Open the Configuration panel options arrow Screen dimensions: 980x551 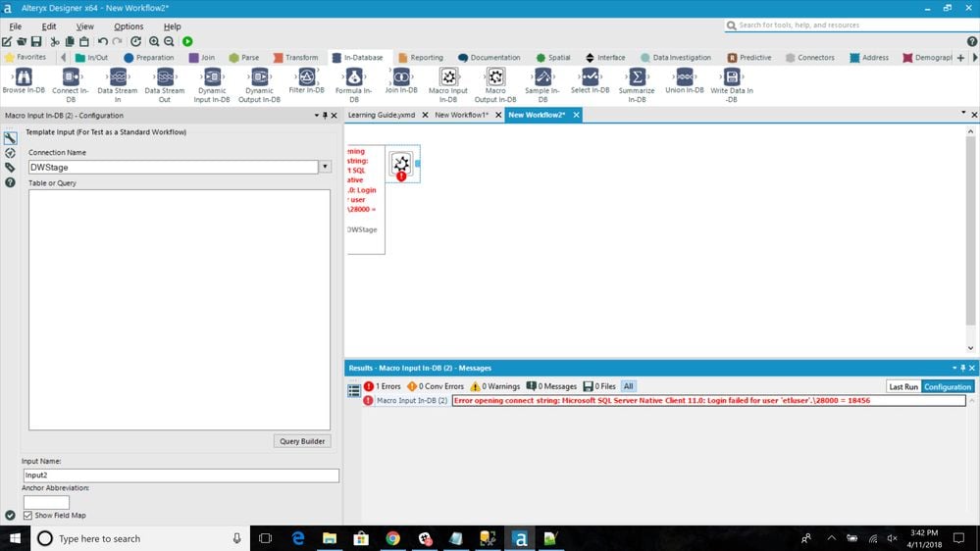[316, 116]
